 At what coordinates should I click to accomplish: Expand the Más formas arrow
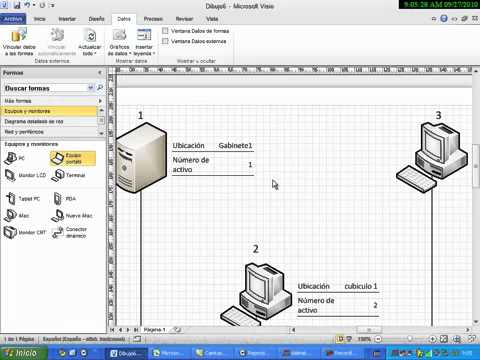100,101
